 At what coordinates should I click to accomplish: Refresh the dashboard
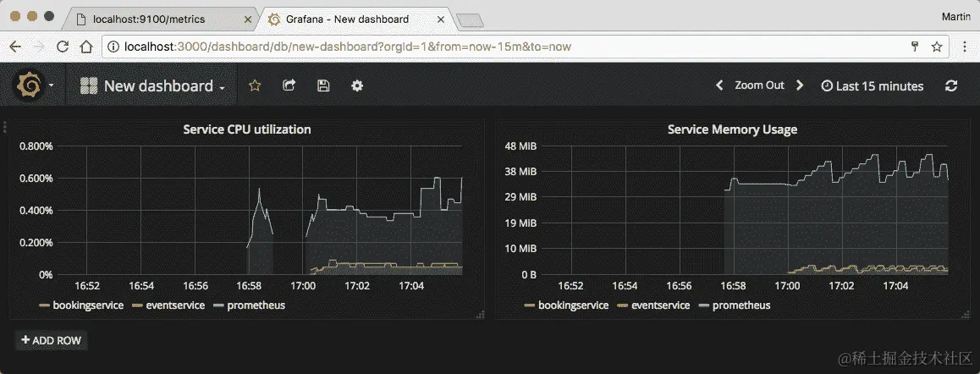(x=951, y=85)
